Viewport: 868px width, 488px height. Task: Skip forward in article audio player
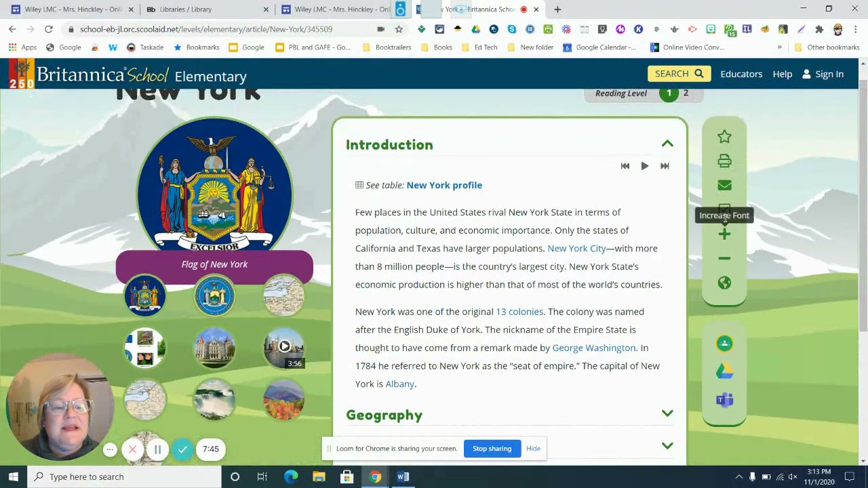pos(665,166)
